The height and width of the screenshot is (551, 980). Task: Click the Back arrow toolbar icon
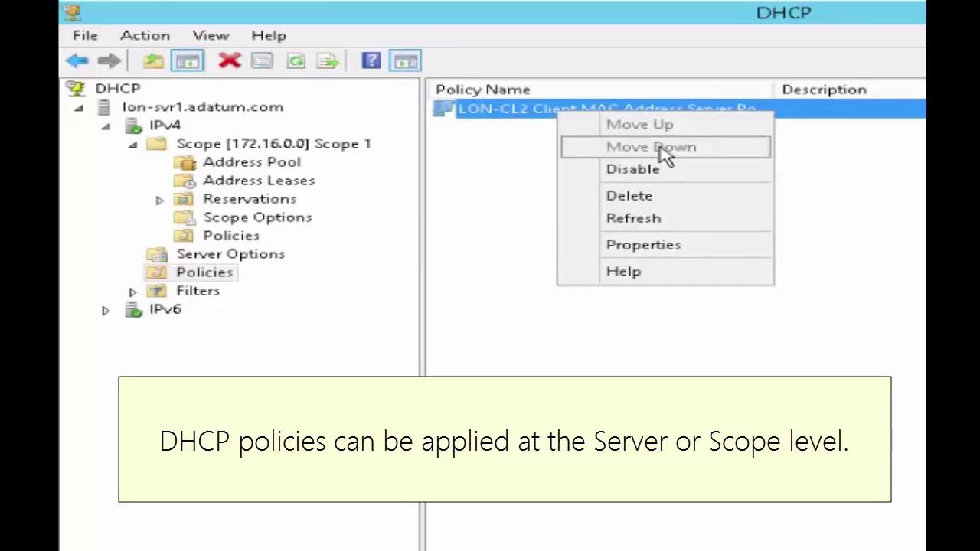[x=77, y=61]
